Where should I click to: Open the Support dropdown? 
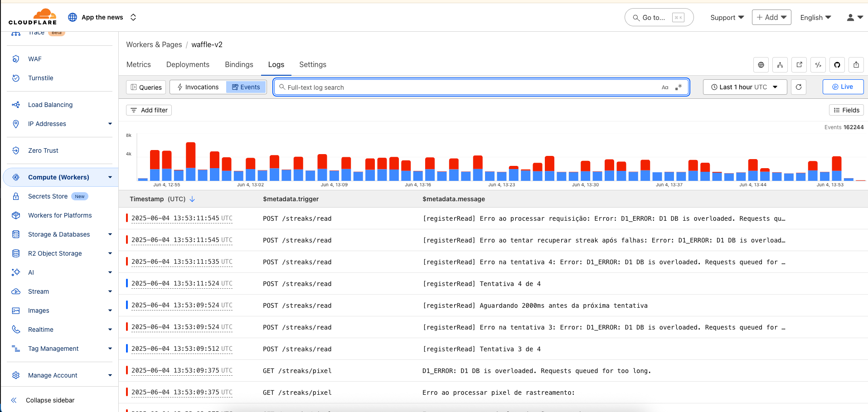(x=727, y=17)
